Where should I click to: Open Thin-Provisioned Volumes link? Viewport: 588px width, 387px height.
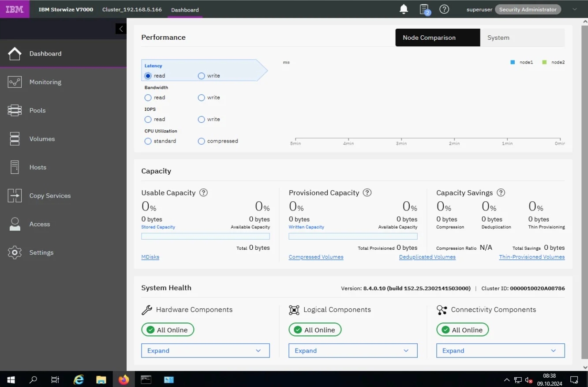tap(532, 257)
